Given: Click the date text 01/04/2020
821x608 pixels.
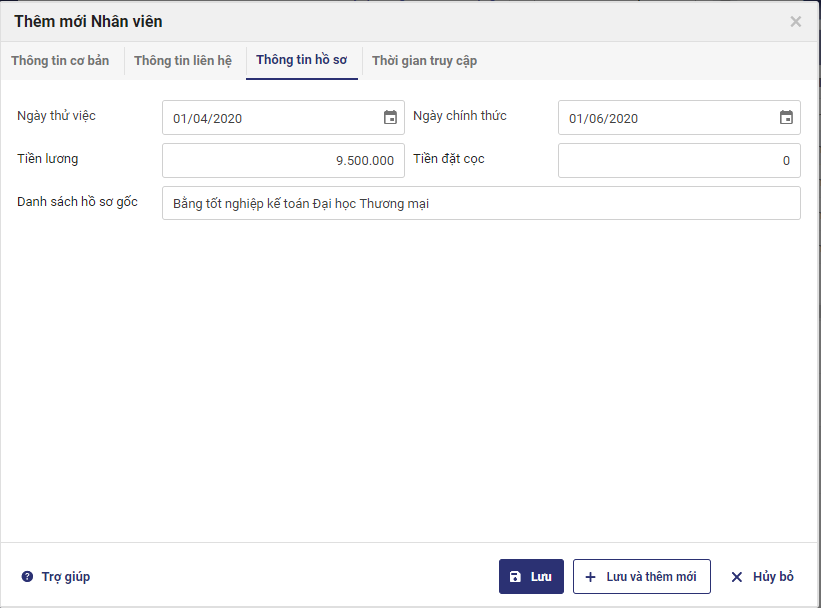Looking at the screenshot, I should click(208, 119).
